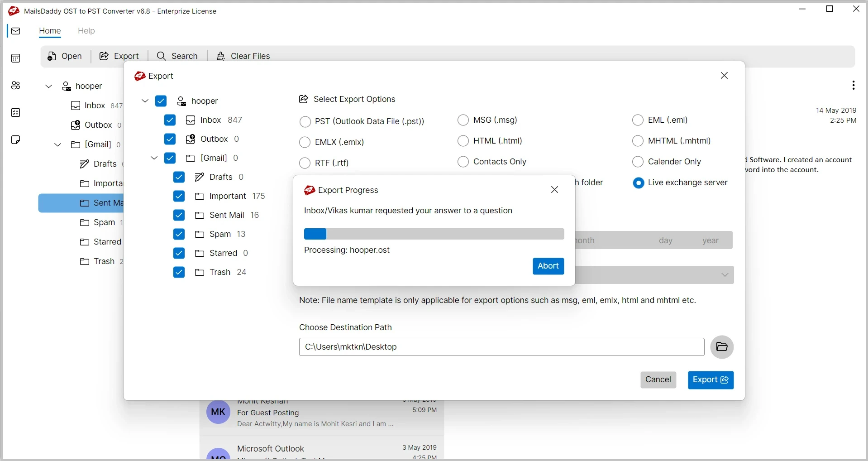This screenshot has height=461, width=868.
Task: Open the three-dot more options menu
Action: [853, 85]
